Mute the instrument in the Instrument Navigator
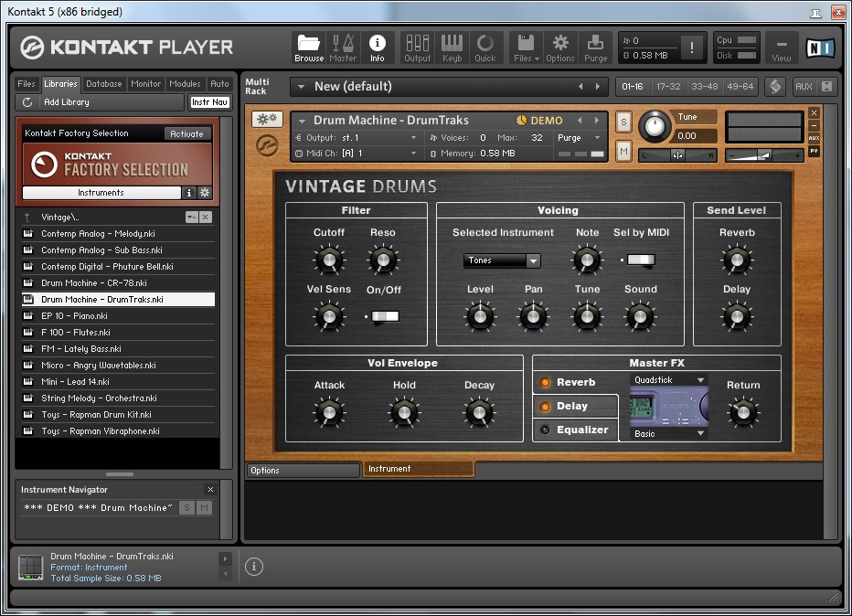The image size is (852, 616). click(204, 508)
